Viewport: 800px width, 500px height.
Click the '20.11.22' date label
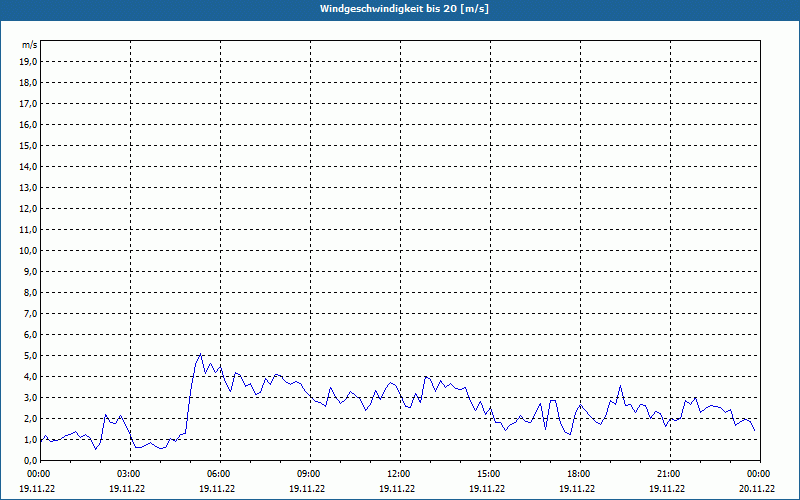757,488
